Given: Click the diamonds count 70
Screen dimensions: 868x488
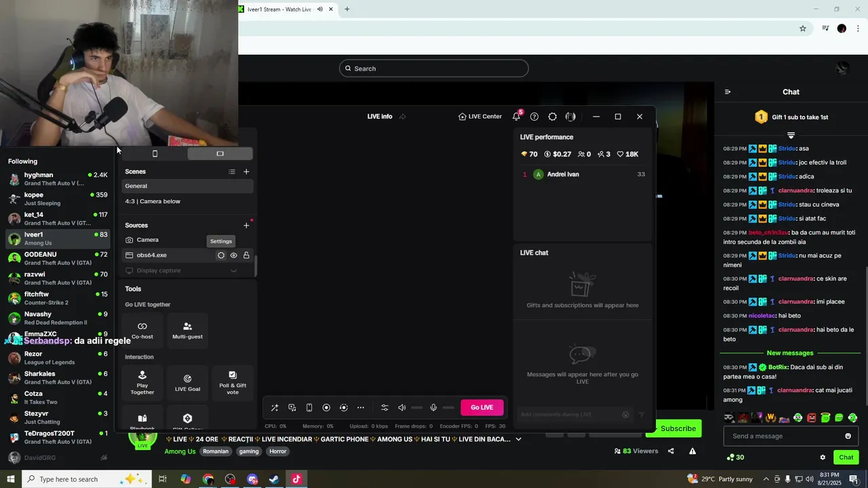Looking at the screenshot, I should coord(529,155).
